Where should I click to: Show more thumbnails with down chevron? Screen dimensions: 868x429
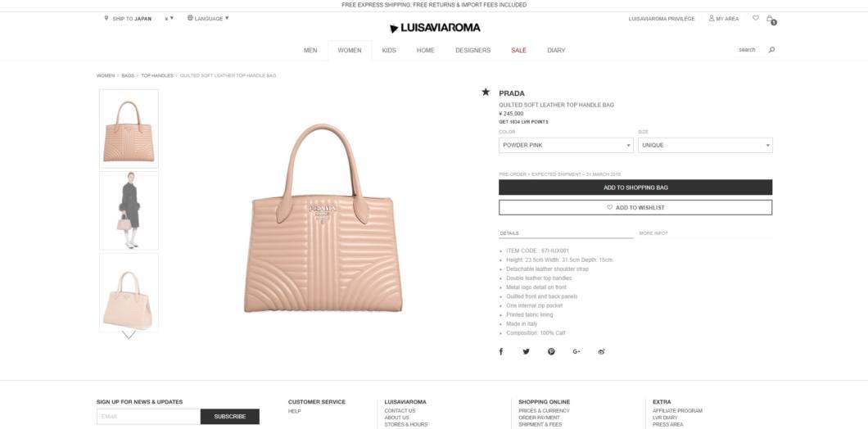pos(129,335)
